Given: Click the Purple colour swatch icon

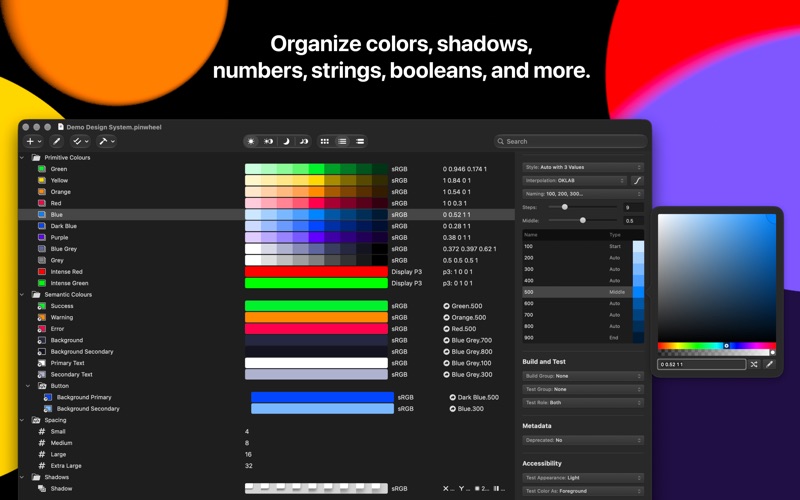Looking at the screenshot, I should (x=42, y=237).
